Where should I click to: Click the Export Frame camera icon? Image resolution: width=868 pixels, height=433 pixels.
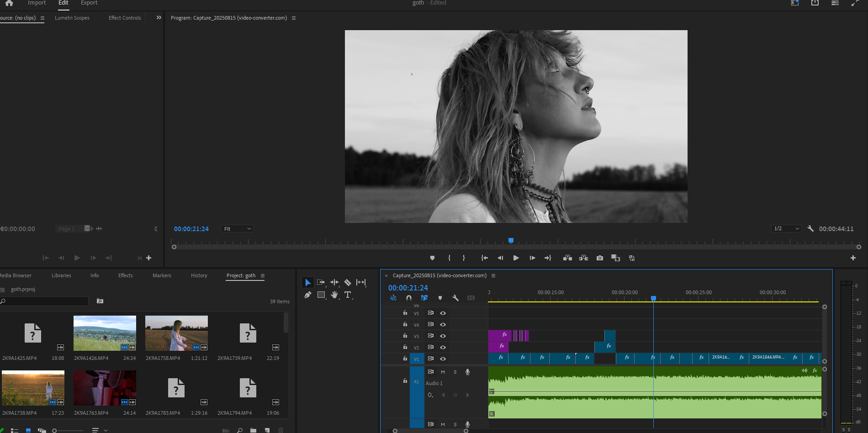click(x=600, y=258)
